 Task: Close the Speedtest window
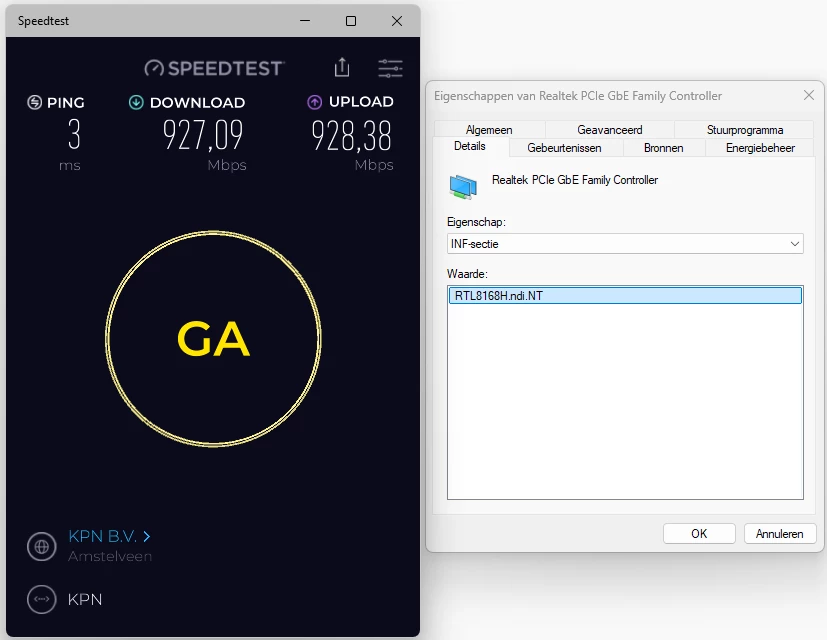[397, 21]
